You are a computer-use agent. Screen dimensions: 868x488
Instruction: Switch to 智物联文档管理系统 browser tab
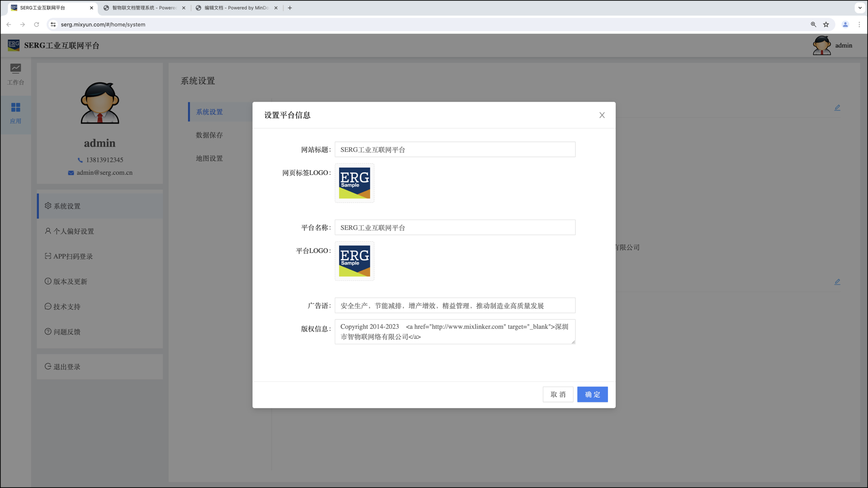[143, 8]
